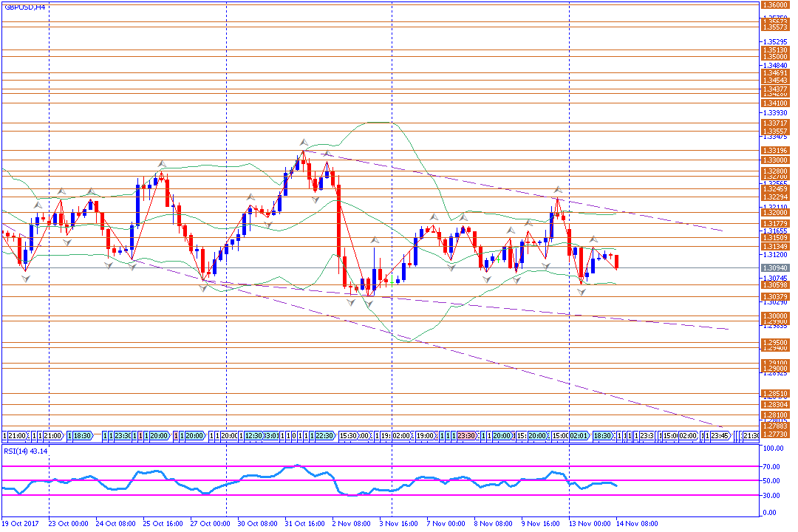Select the 1.30379 price level label
This screenshot has height=532, width=798.
click(x=774, y=297)
